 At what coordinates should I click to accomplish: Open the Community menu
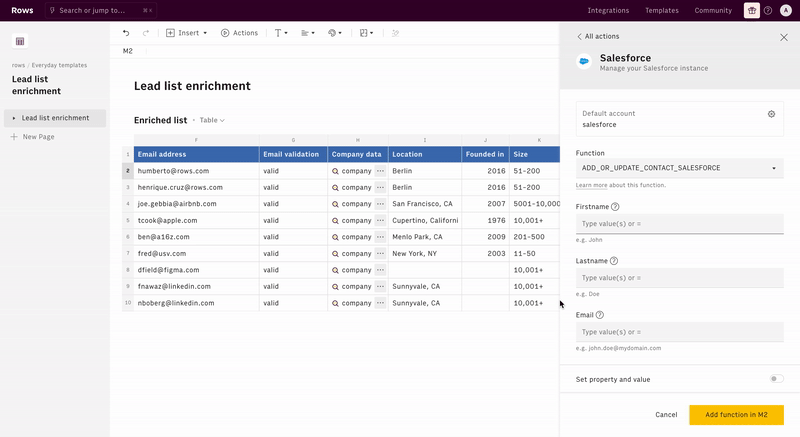tap(713, 10)
